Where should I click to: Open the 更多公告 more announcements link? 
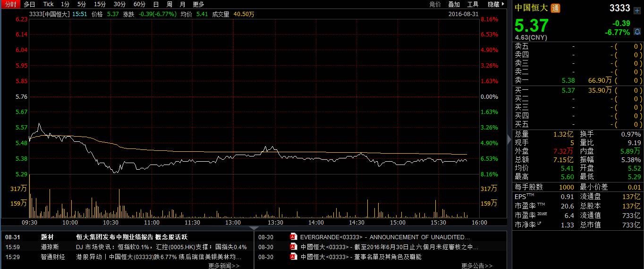click(x=477, y=266)
